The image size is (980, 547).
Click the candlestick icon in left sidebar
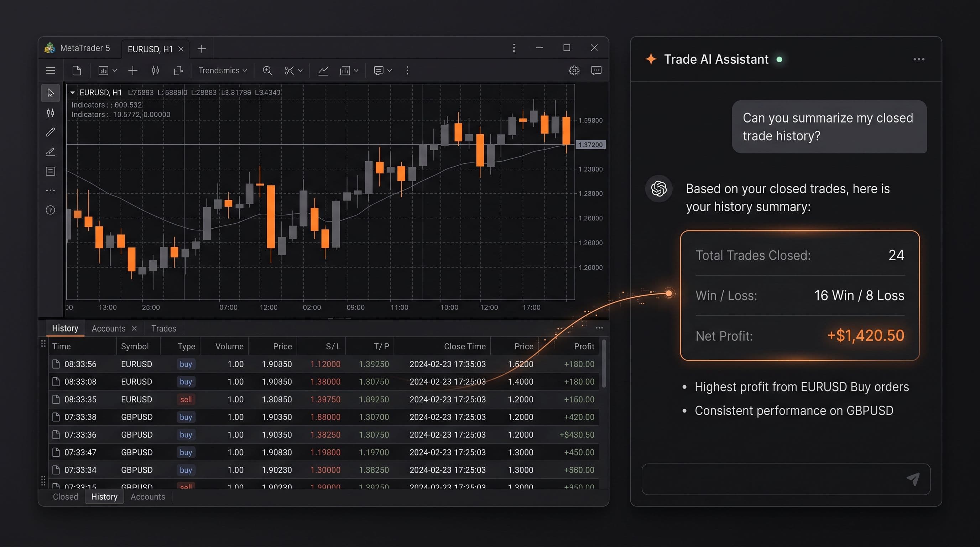pyautogui.click(x=50, y=113)
